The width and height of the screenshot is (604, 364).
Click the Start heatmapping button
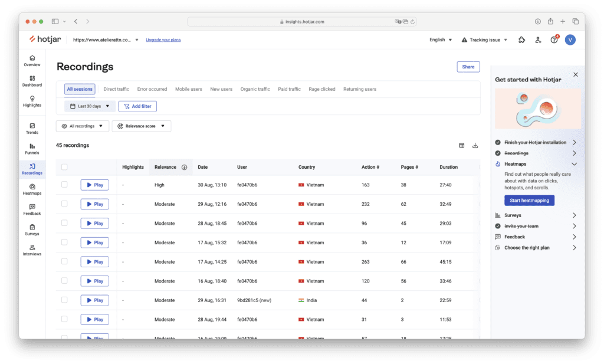click(529, 201)
